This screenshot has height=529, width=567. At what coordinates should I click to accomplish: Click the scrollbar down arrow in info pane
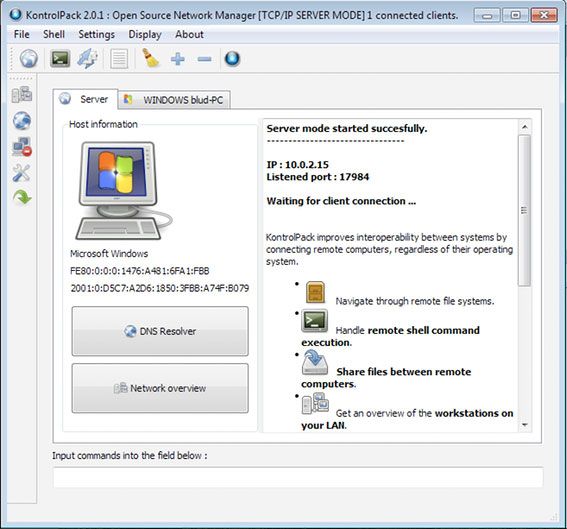tap(525, 425)
